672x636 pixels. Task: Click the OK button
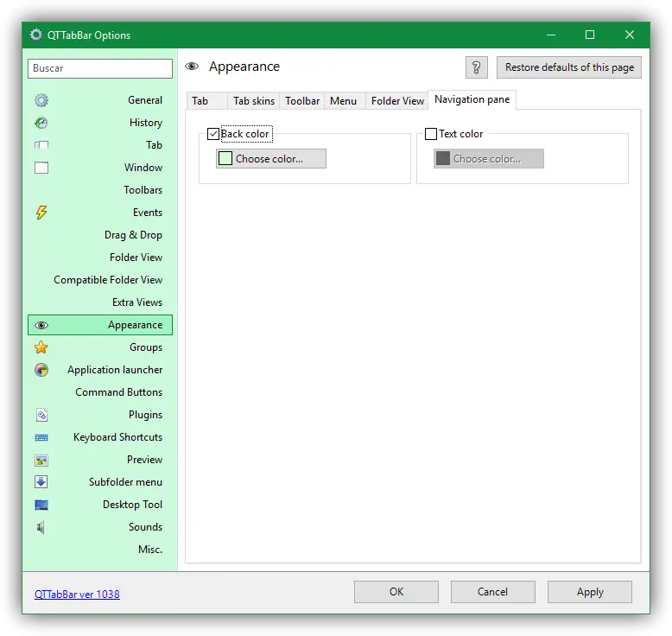coord(396,592)
